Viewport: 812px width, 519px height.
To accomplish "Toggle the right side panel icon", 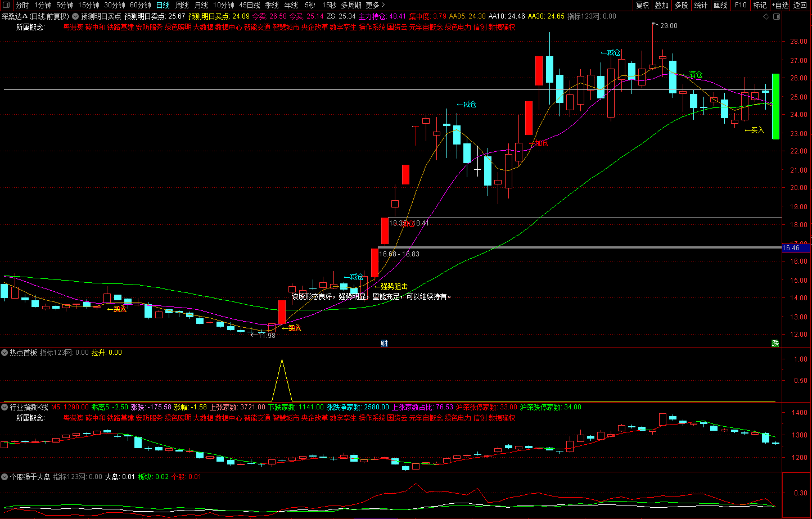I will click(x=776, y=16).
